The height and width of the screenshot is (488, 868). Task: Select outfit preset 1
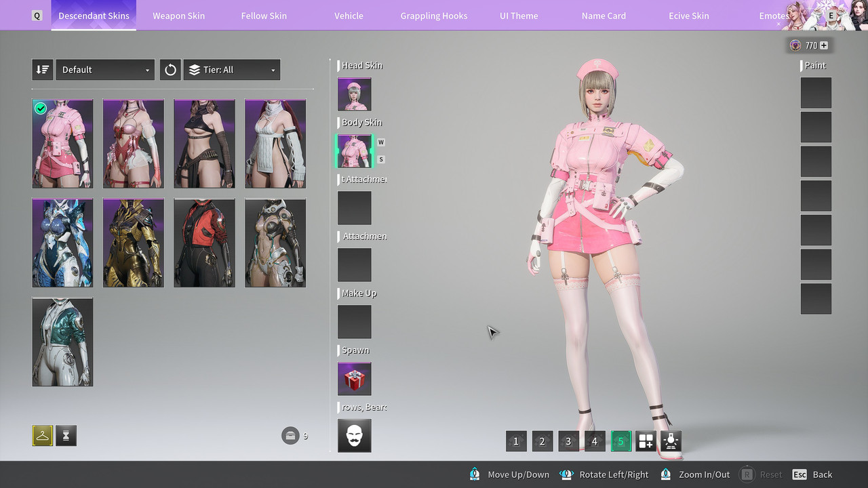point(516,441)
